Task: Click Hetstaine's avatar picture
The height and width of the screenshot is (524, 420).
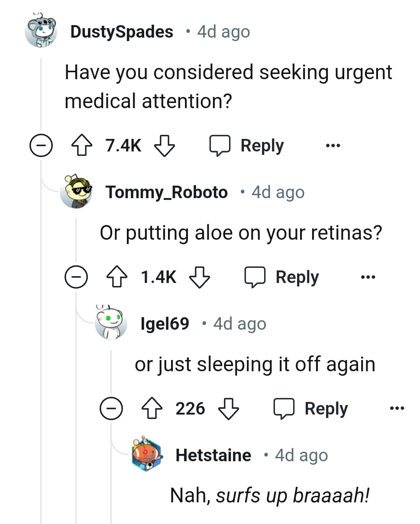Action: click(147, 454)
